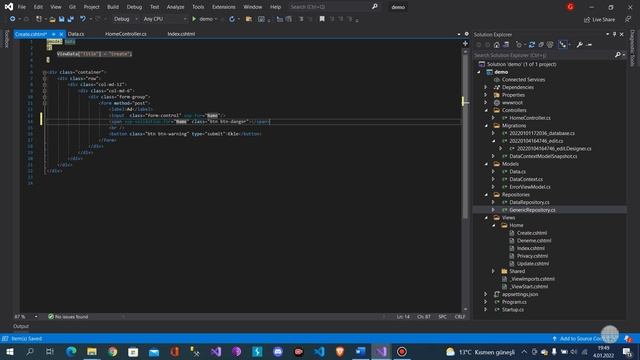
Task: Toggle Preview Selected Items icon
Action: click(x=589, y=45)
